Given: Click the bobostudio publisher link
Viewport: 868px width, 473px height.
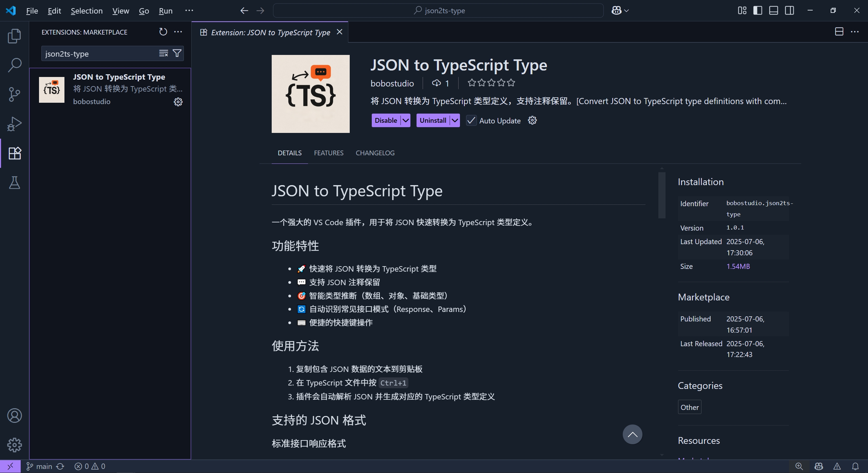Looking at the screenshot, I should tap(392, 83).
